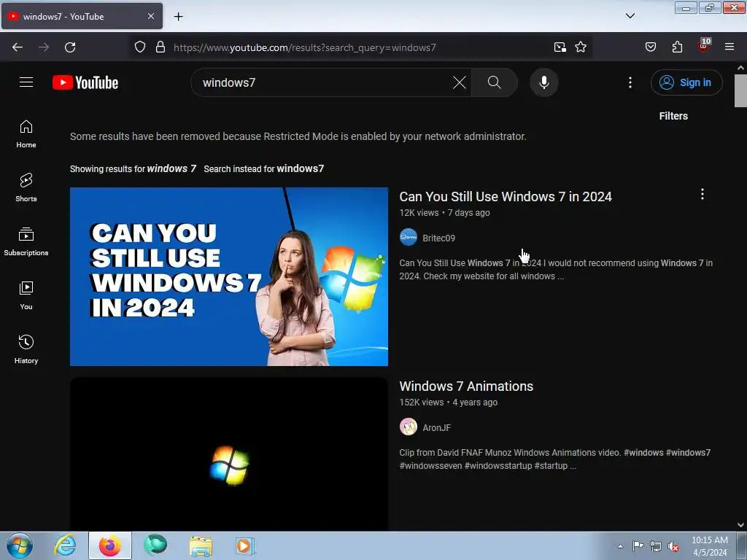
Task: Click the magnifier search button
Action: [495, 82]
